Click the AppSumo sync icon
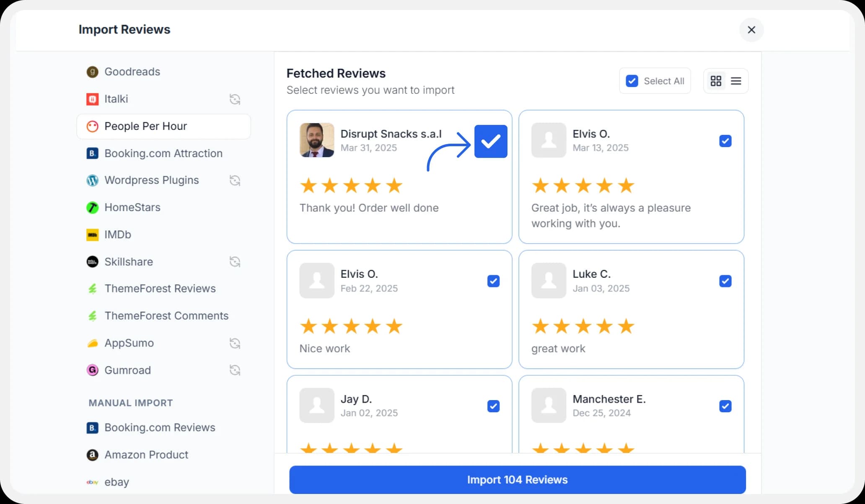 235,343
